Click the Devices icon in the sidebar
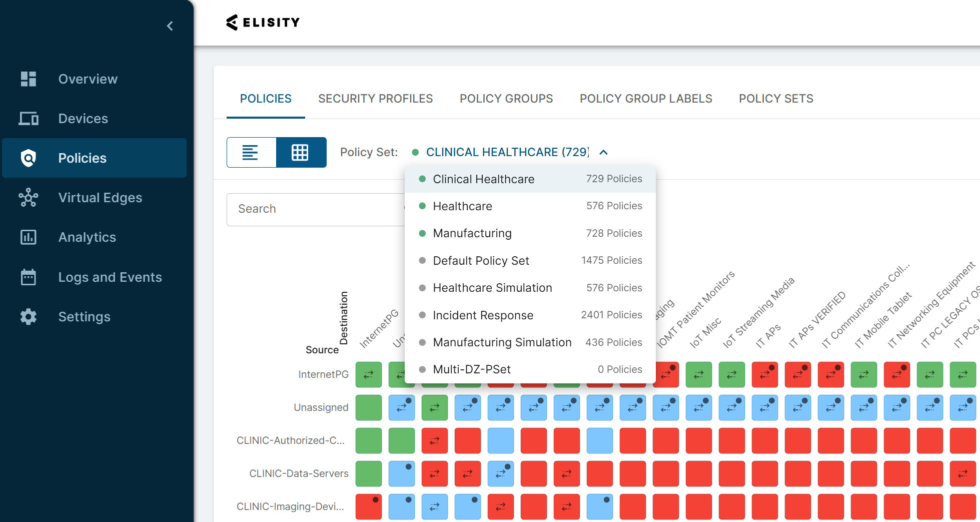The height and width of the screenshot is (522, 980). (29, 119)
